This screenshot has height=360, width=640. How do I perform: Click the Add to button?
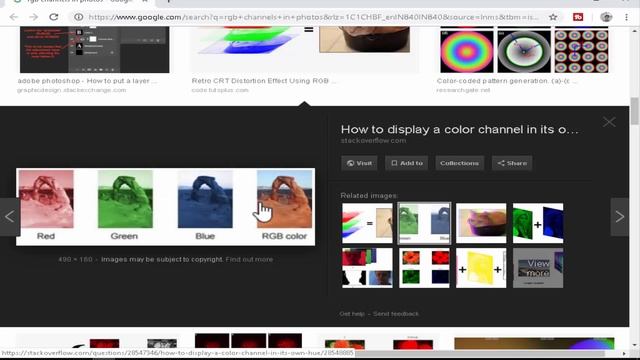tap(407, 163)
